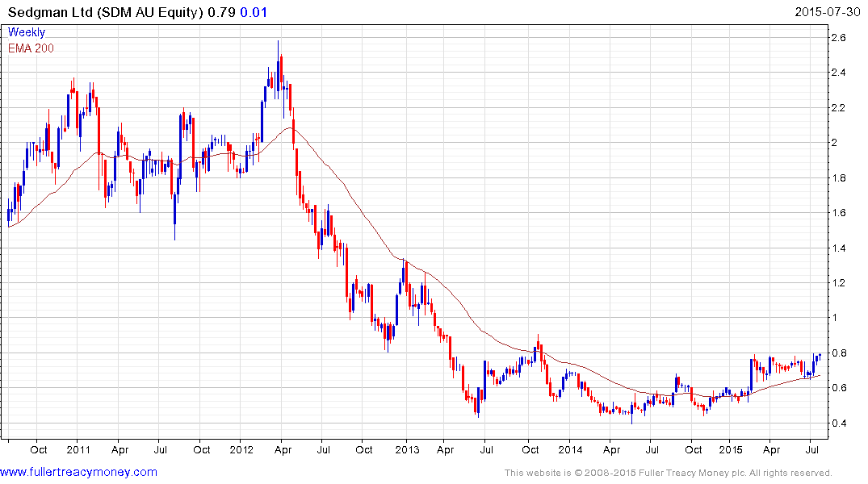Click the 2012 year label on time axis
868x484 pixels.
coord(241,449)
